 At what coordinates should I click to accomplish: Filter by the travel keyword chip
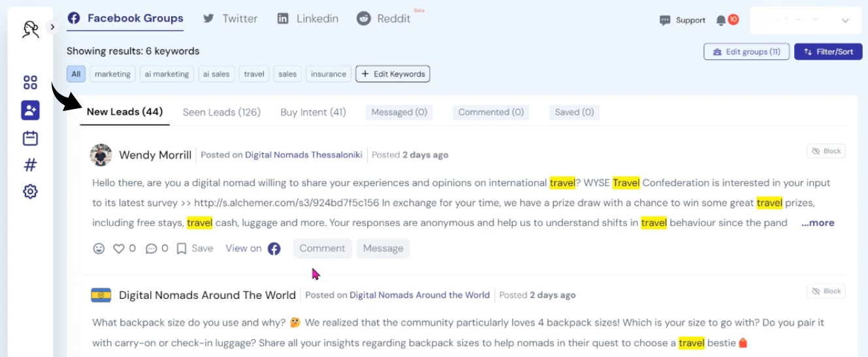click(x=254, y=74)
